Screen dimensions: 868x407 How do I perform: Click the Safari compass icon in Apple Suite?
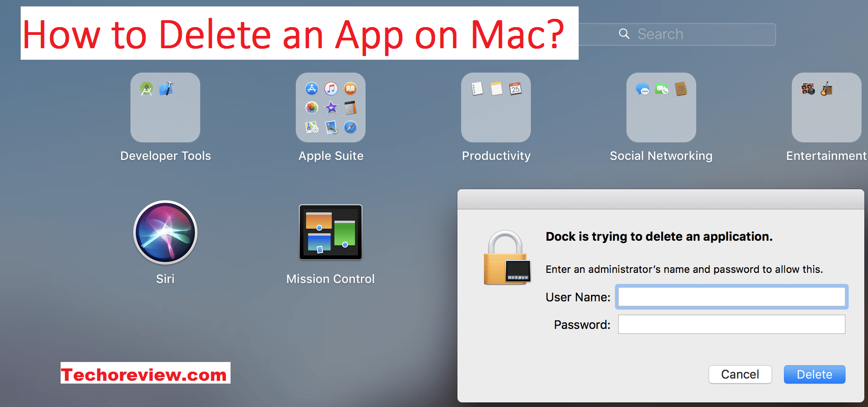point(350,127)
